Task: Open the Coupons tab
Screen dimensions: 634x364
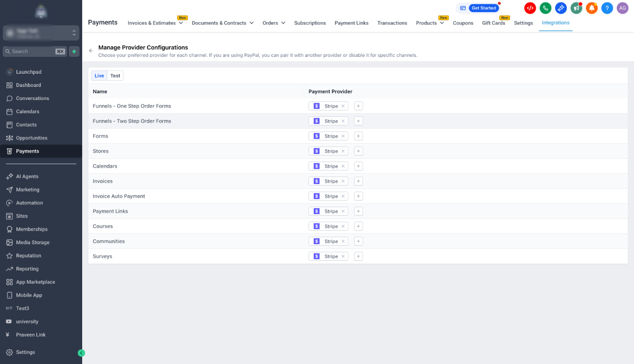Action: (463, 23)
